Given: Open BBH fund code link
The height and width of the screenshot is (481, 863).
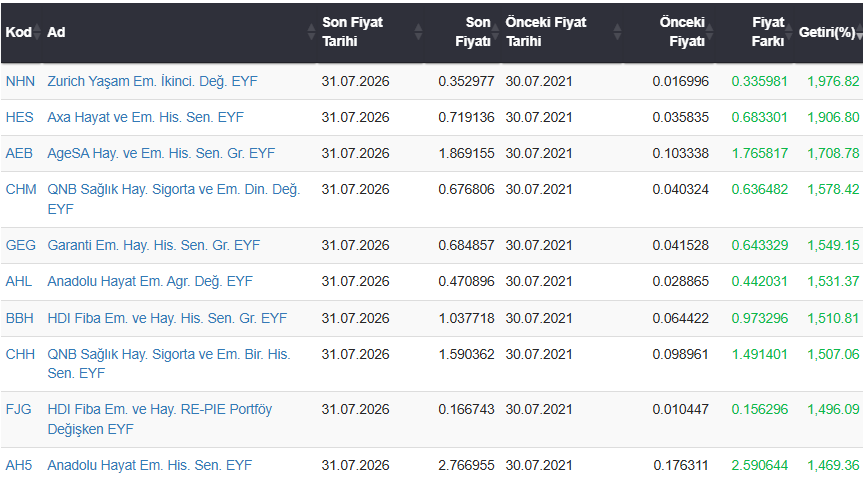Looking at the screenshot, I should click(x=20, y=318).
